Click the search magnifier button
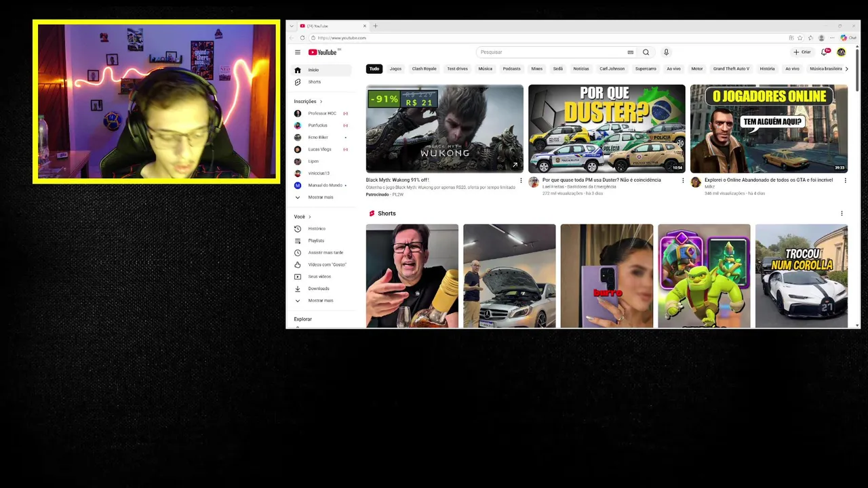Screen dimensions: 868x488 coord(646,52)
